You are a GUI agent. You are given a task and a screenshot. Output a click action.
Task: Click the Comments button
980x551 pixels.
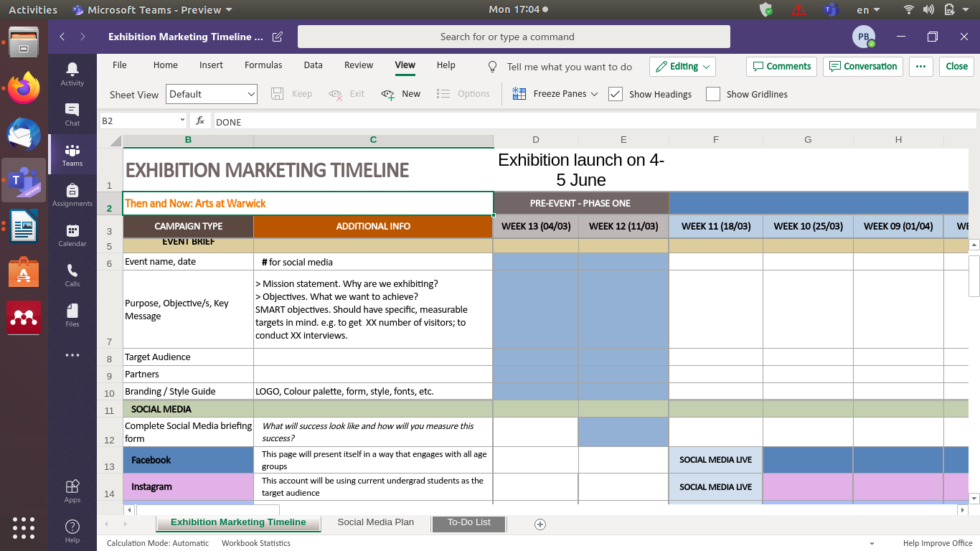781,67
